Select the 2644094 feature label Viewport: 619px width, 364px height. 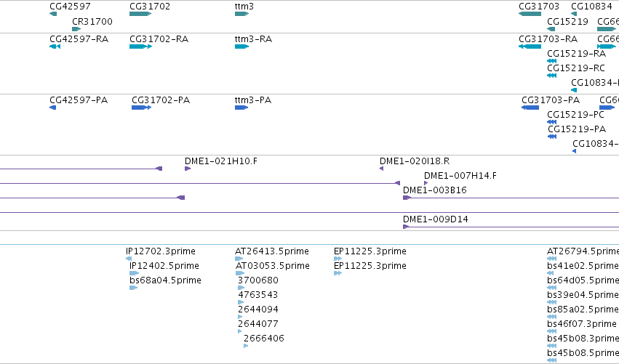pos(257,310)
